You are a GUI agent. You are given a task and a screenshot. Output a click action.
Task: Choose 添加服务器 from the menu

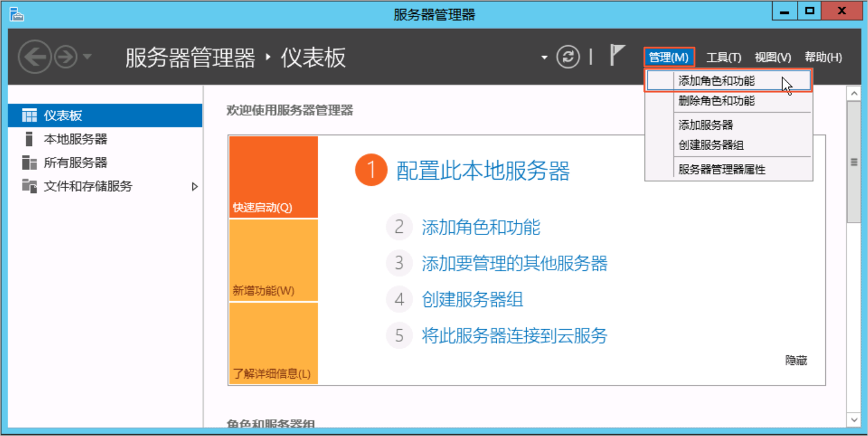point(728,125)
